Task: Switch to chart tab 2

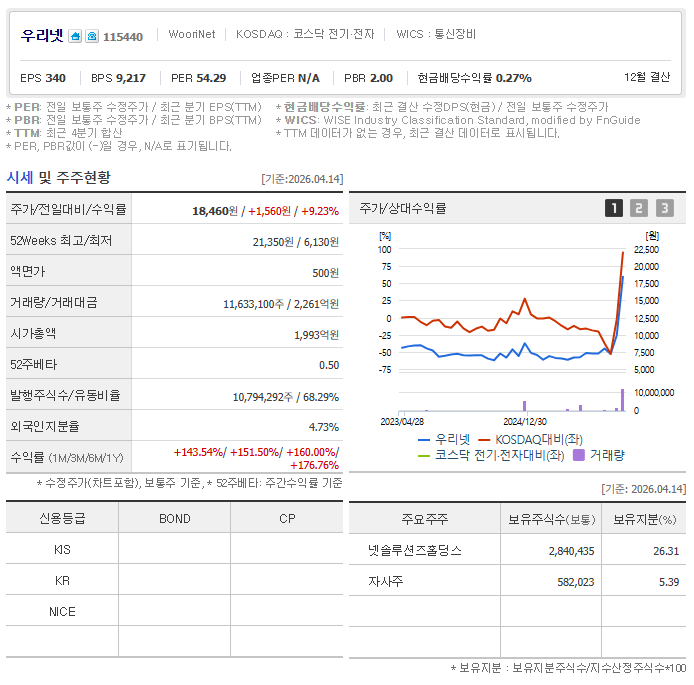Action: tap(639, 208)
